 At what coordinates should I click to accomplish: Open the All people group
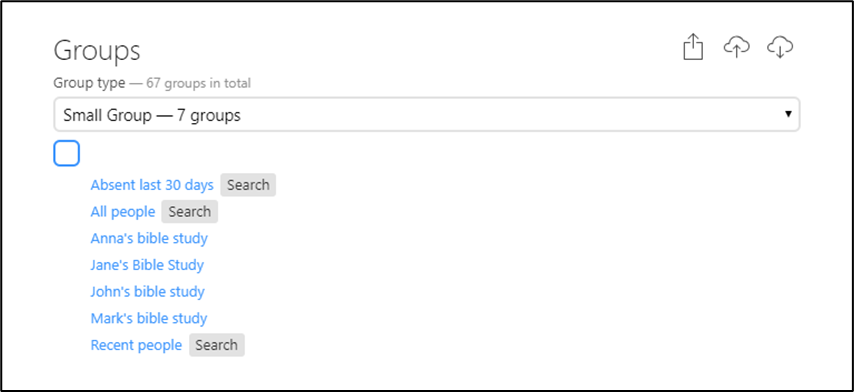123,212
